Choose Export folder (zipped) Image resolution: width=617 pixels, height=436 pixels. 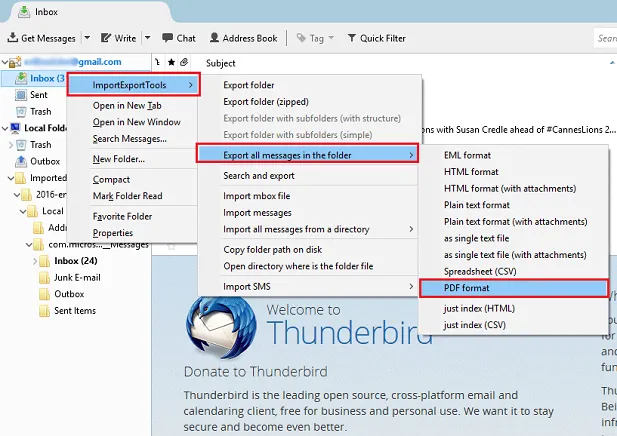(x=266, y=102)
